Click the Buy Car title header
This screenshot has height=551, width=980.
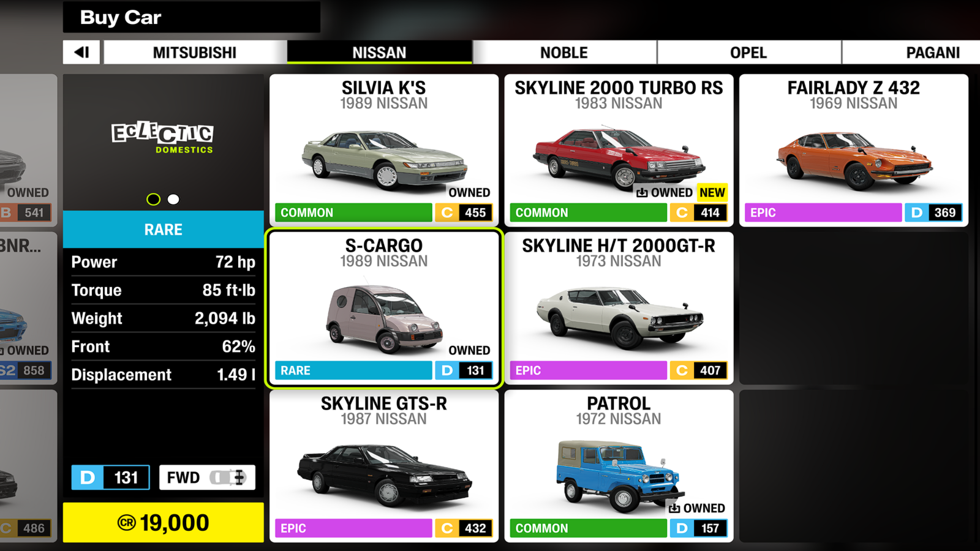coord(191,17)
